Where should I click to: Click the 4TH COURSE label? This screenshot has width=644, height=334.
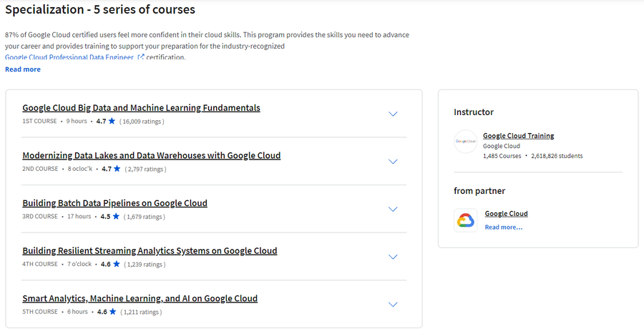click(x=40, y=264)
